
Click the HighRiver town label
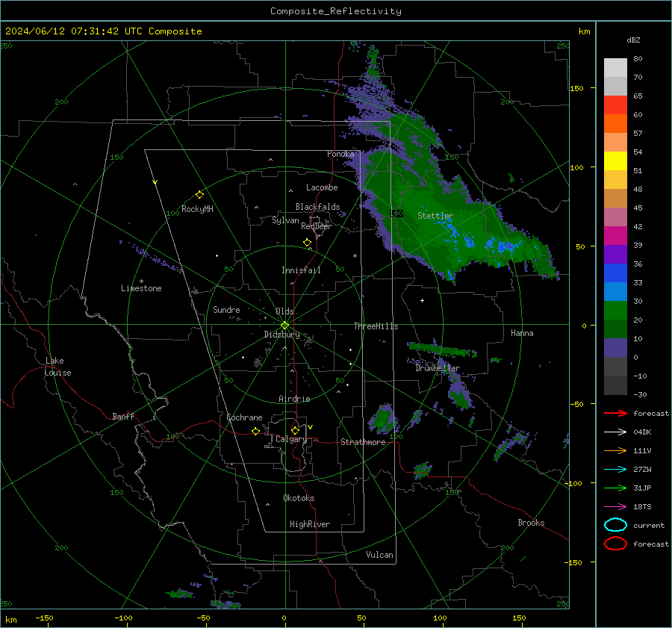(310, 524)
